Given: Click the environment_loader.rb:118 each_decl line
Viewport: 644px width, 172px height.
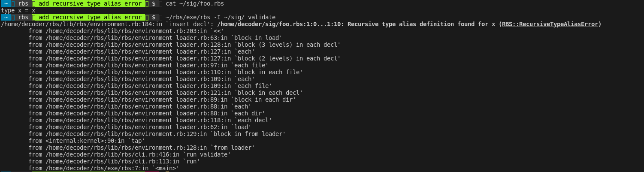Looking at the screenshot, I should (x=150, y=120).
